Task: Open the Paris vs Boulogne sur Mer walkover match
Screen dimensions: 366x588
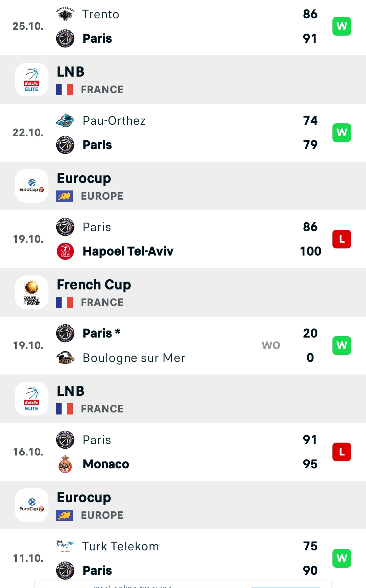Action: tap(183, 345)
